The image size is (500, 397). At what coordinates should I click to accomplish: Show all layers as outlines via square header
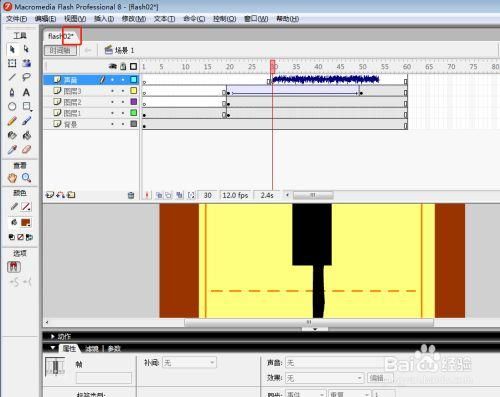(x=133, y=67)
